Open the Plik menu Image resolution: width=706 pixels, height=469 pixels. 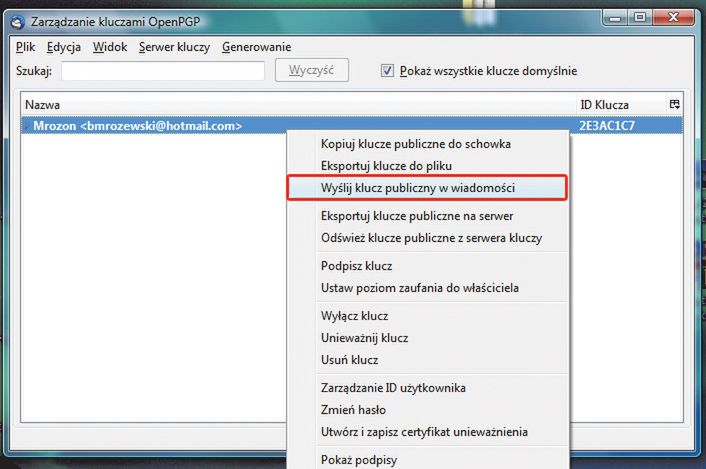(x=25, y=47)
